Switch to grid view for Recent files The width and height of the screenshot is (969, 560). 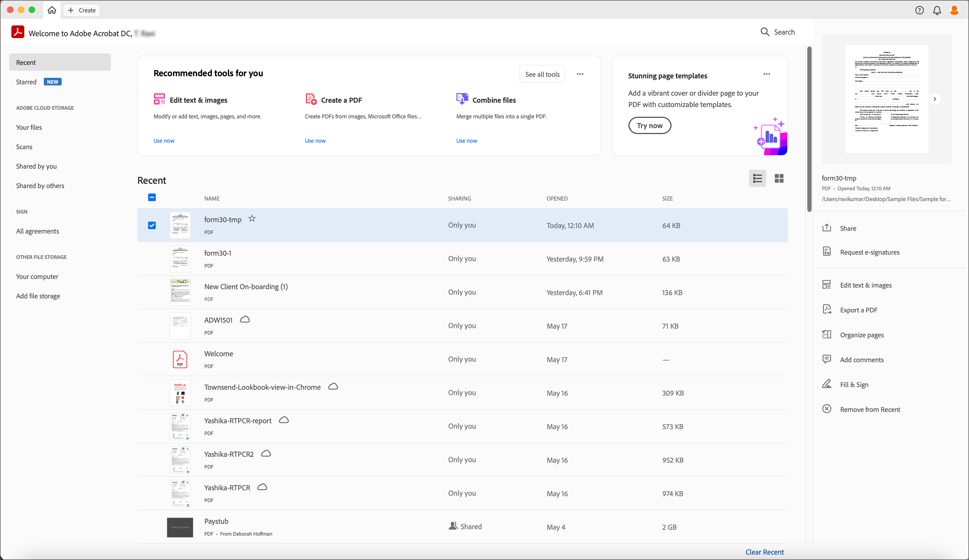coord(779,178)
